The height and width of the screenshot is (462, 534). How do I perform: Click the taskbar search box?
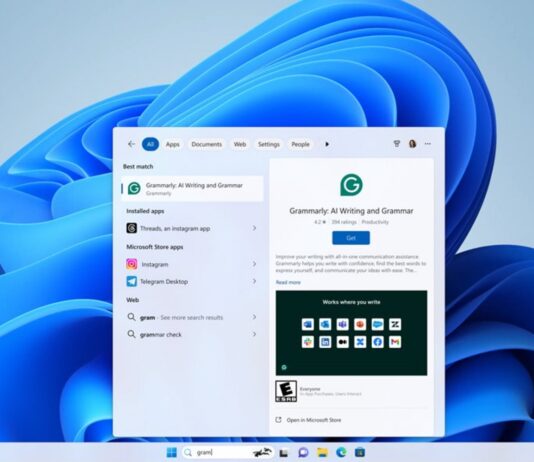pos(227,452)
